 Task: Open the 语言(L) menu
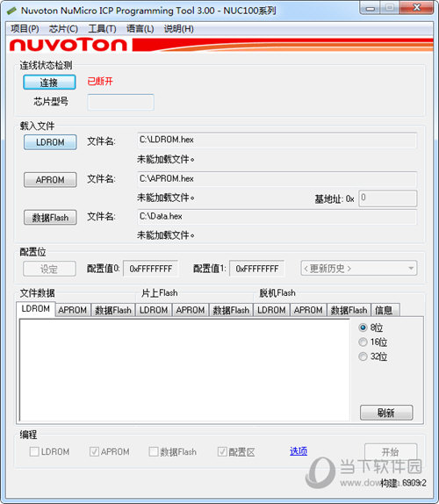click(x=140, y=29)
